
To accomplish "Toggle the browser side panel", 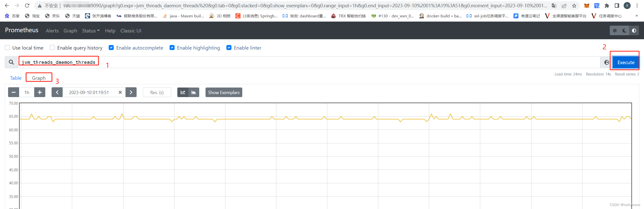I will tap(617, 6).
